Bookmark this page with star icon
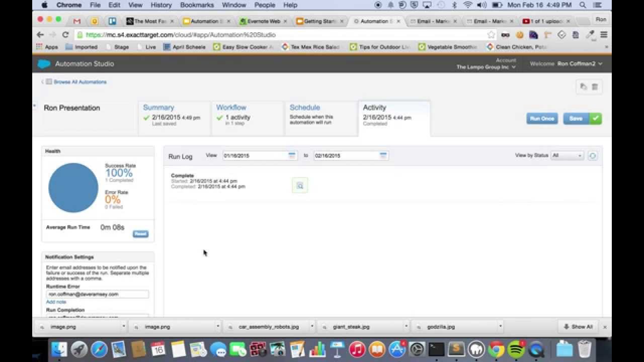This screenshot has height=362, width=644. 491,35
